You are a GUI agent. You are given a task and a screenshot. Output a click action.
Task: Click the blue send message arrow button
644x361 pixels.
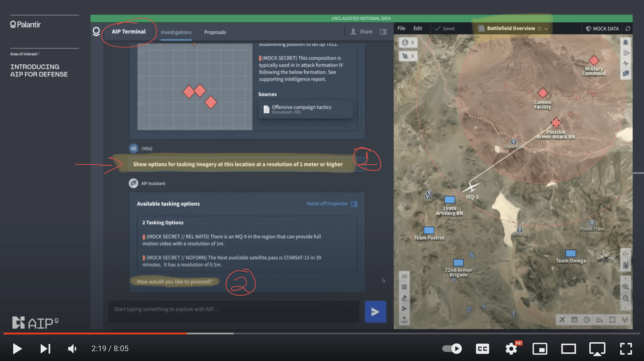pyautogui.click(x=375, y=312)
